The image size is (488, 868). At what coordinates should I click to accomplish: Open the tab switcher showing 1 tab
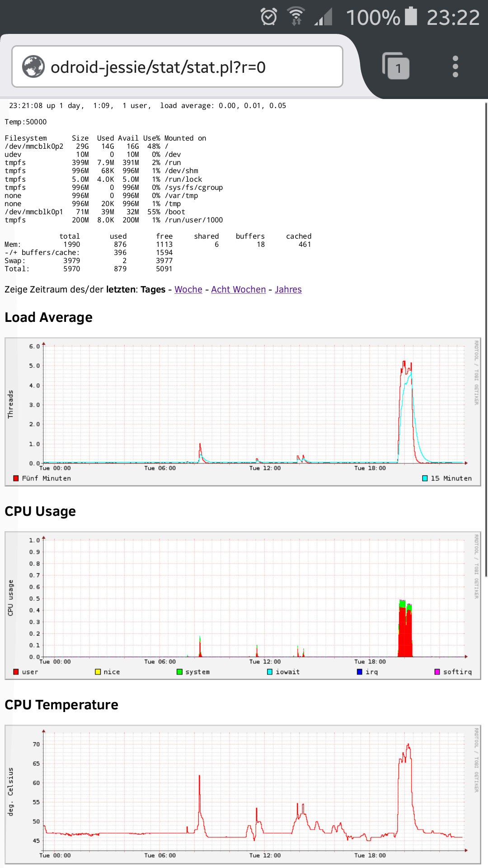tap(396, 66)
